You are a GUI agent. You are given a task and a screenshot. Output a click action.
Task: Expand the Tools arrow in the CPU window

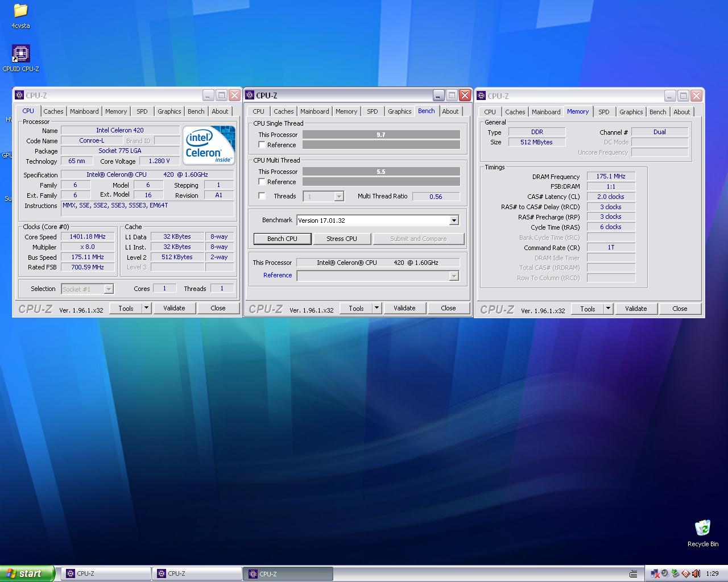[x=146, y=308]
